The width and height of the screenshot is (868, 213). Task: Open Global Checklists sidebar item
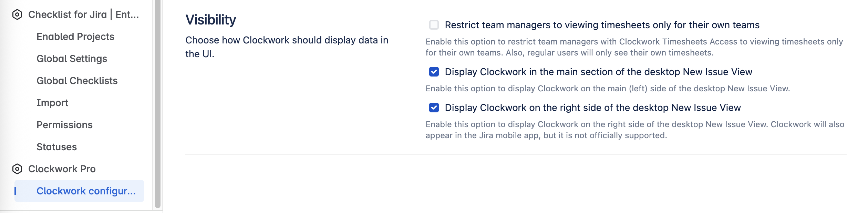click(77, 81)
